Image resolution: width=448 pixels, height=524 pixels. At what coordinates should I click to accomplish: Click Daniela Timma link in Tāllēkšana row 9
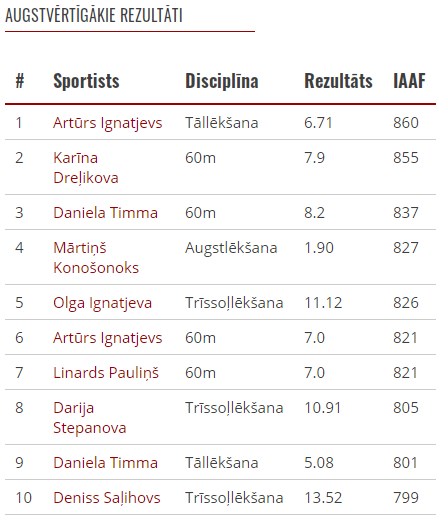[x=105, y=463]
